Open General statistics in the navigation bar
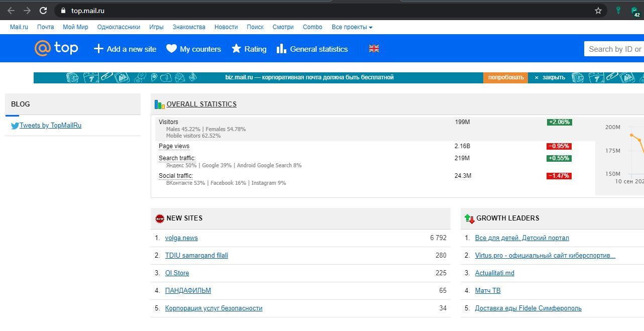Image resolution: width=644 pixels, height=331 pixels. point(312,49)
